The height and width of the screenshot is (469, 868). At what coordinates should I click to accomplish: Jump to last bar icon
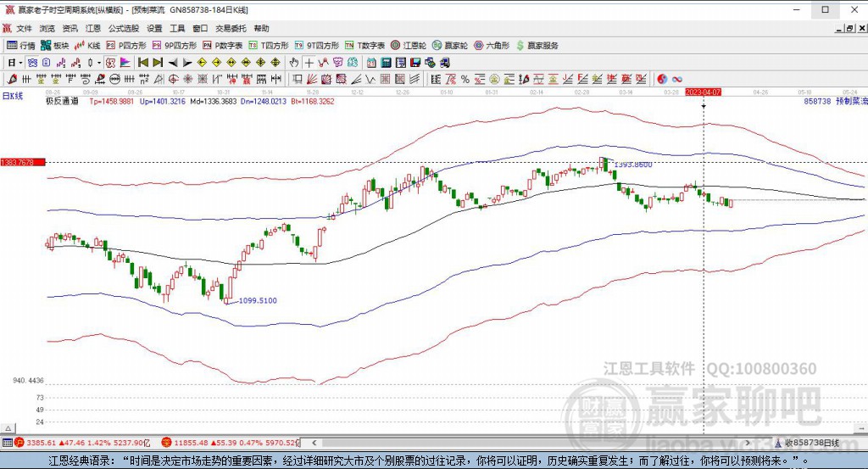tap(158, 63)
